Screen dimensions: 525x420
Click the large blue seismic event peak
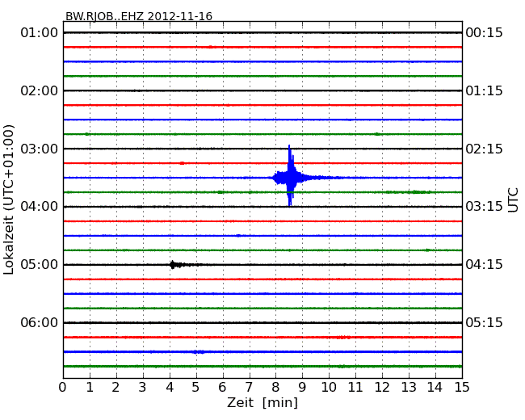point(290,175)
